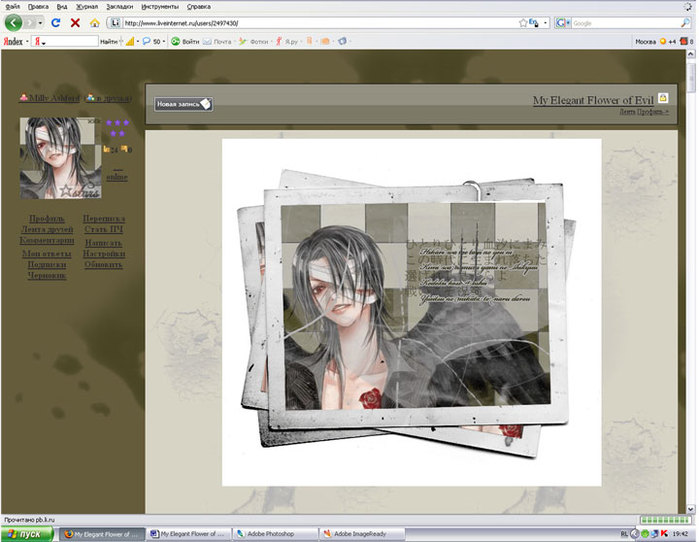Reload the page with the blue Refresh icon
This screenshot has width=699, height=542.
pos(56,23)
